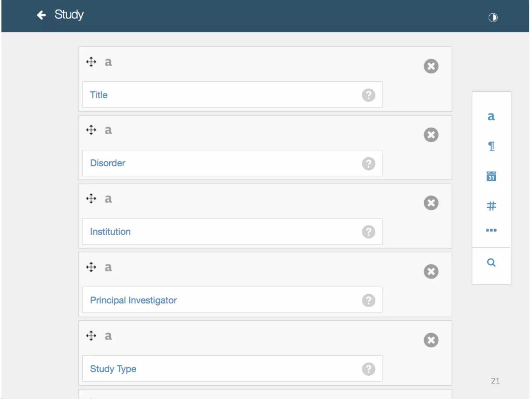Image resolution: width=532 pixels, height=399 pixels.
Task: Remove the Title field
Action: click(431, 66)
